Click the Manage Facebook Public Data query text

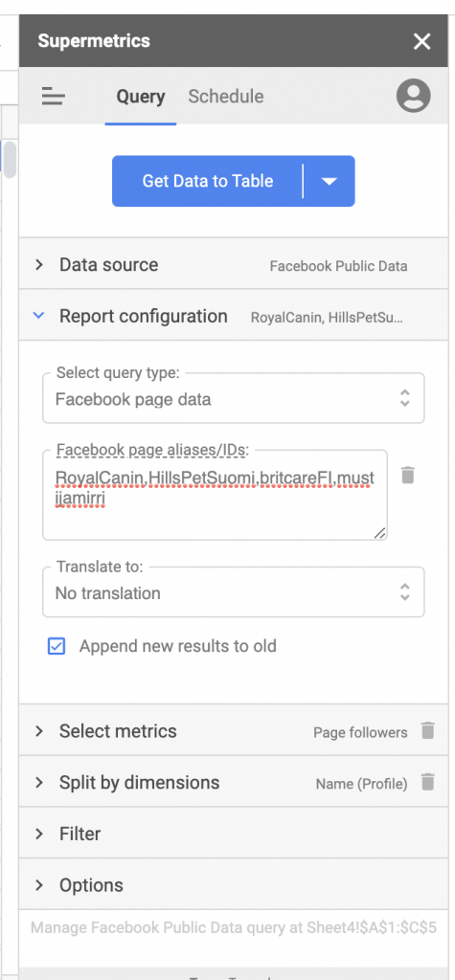[234, 927]
